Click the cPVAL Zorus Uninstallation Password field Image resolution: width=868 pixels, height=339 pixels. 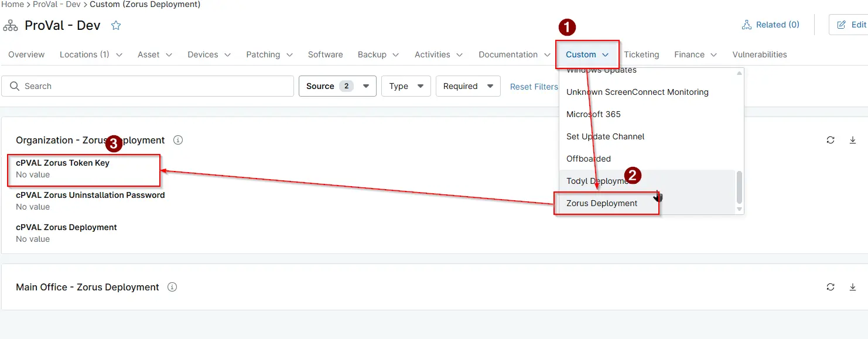coord(90,201)
